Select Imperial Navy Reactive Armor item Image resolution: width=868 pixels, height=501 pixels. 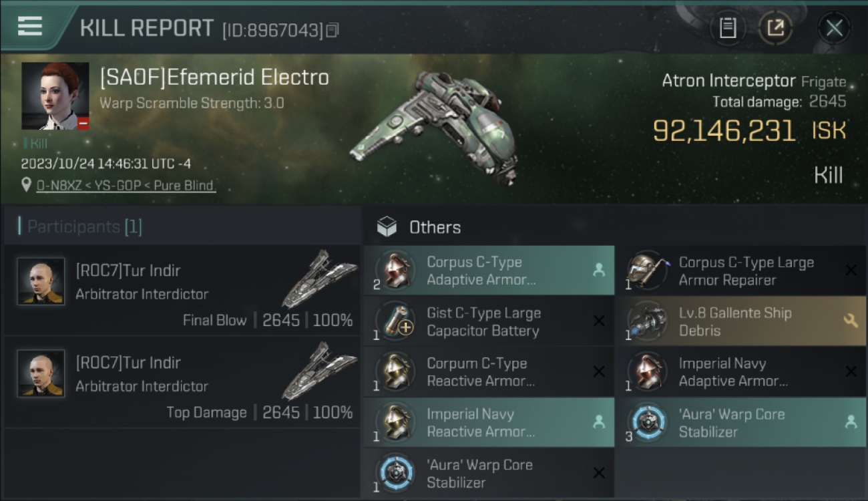click(x=489, y=423)
